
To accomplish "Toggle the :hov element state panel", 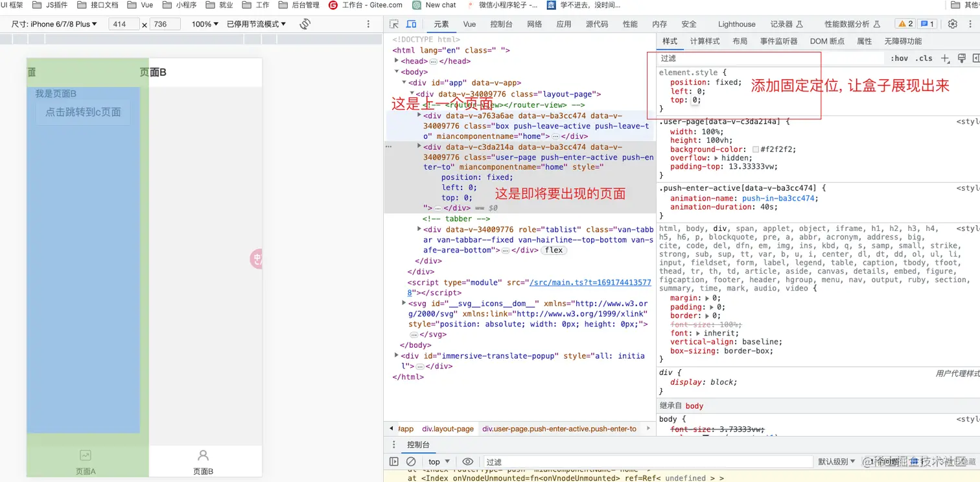I will coord(899,58).
